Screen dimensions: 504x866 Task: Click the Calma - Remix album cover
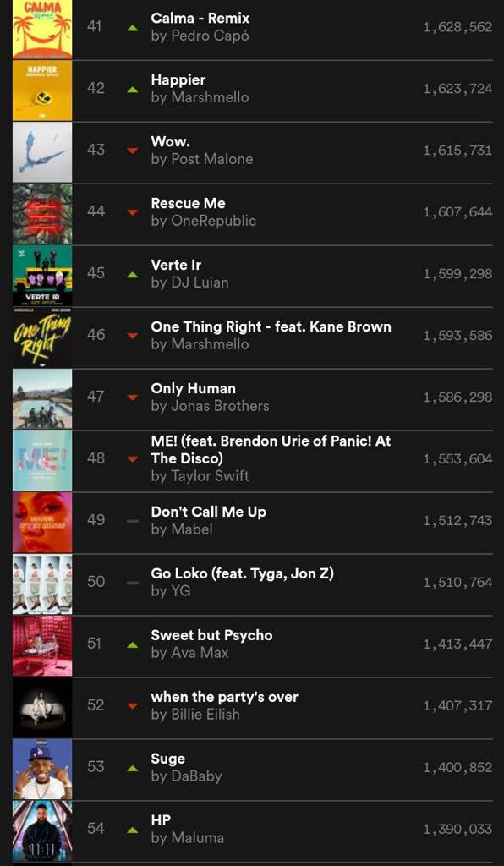(42, 30)
